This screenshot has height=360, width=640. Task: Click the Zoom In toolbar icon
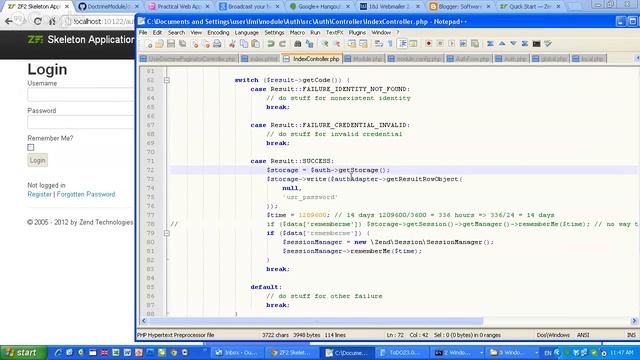click(325, 44)
